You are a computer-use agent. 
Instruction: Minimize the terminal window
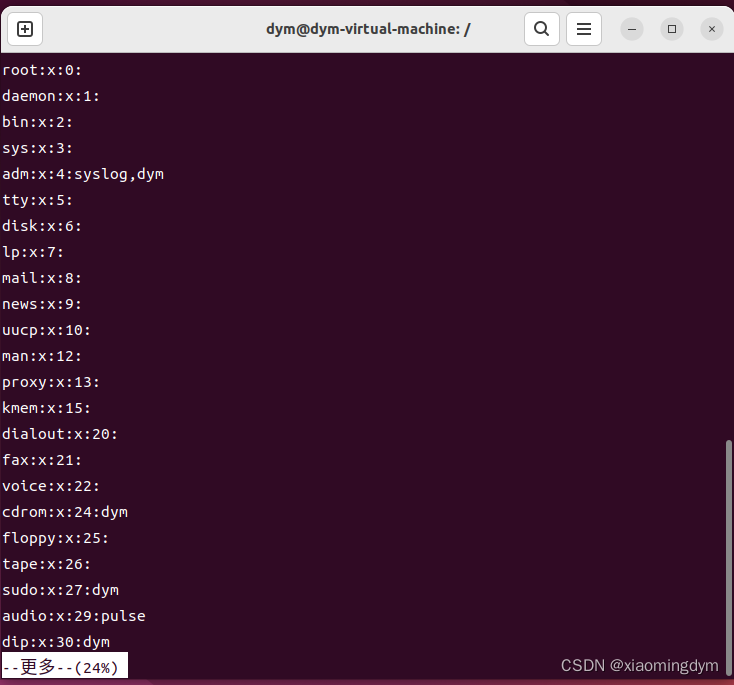tap(632, 29)
